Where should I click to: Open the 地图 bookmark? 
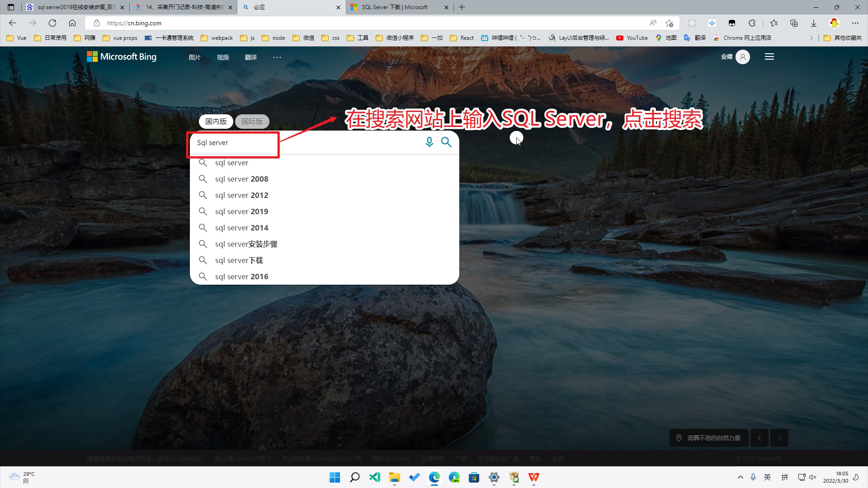[666, 38]
